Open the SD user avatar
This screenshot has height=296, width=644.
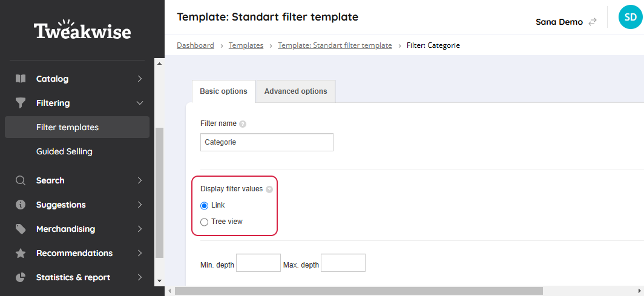[x=630, y=17]
